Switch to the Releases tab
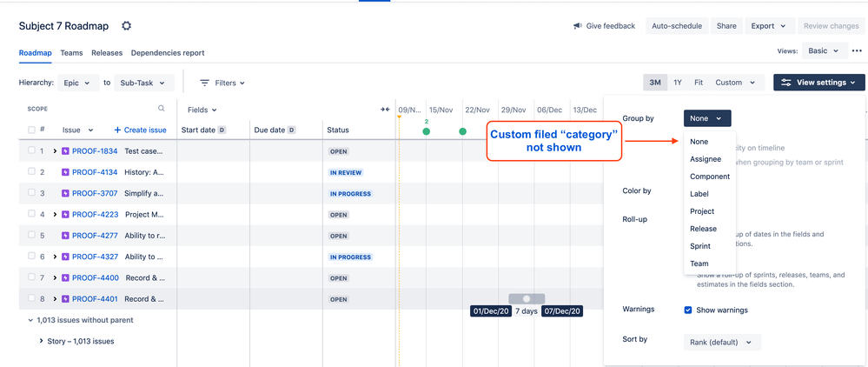Viewport: 868px width, 367px height. click(x=107, y=53)
